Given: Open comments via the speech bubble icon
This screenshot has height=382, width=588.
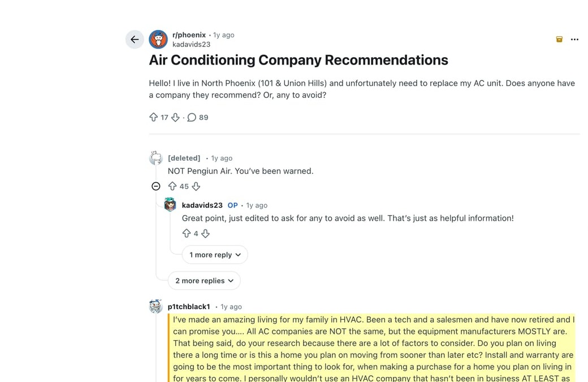Looking at the screenshot, I should click(x=192, y=117).
